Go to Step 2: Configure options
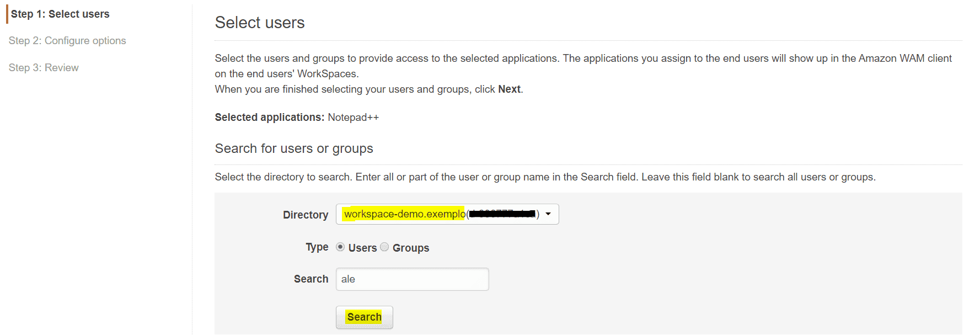980x335 pixels. (x=67, y=41)
